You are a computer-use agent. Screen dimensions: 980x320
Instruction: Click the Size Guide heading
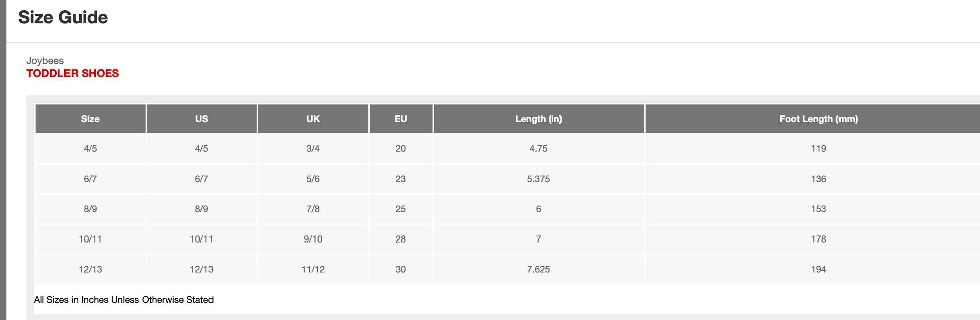coord(63,17)
